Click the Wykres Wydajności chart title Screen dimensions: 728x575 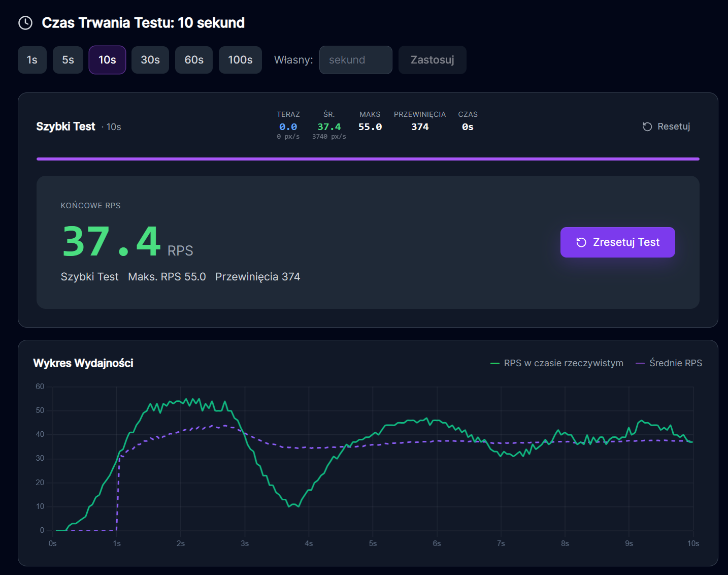(x=83, y=363)
